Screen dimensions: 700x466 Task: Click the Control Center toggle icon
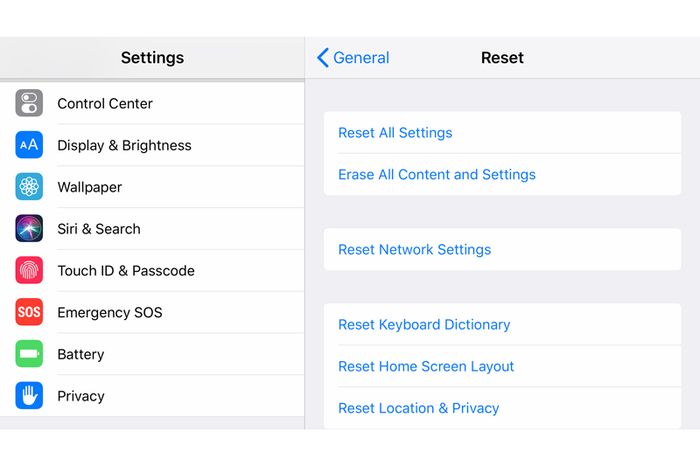tap(29, 103)
